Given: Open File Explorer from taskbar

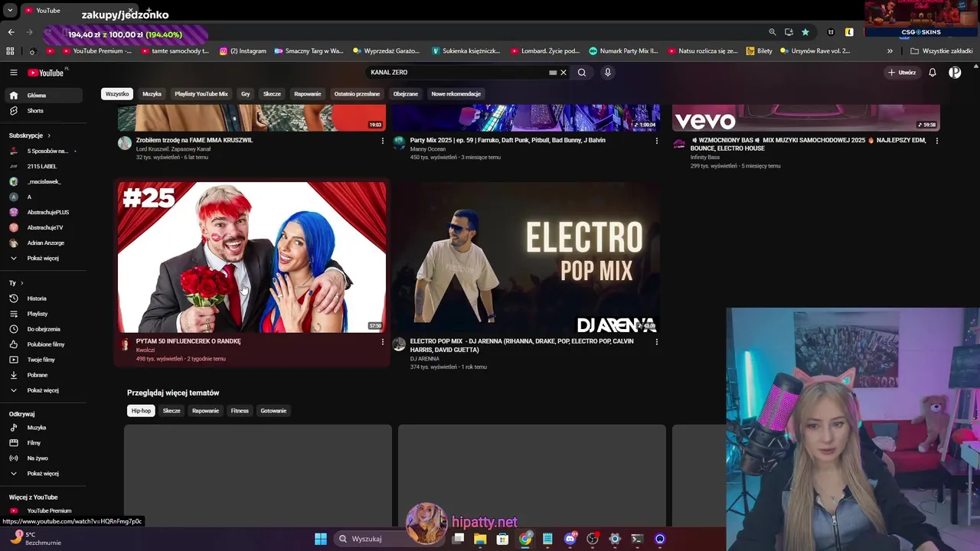Looking at the screenshot, I should pos(480,539).
